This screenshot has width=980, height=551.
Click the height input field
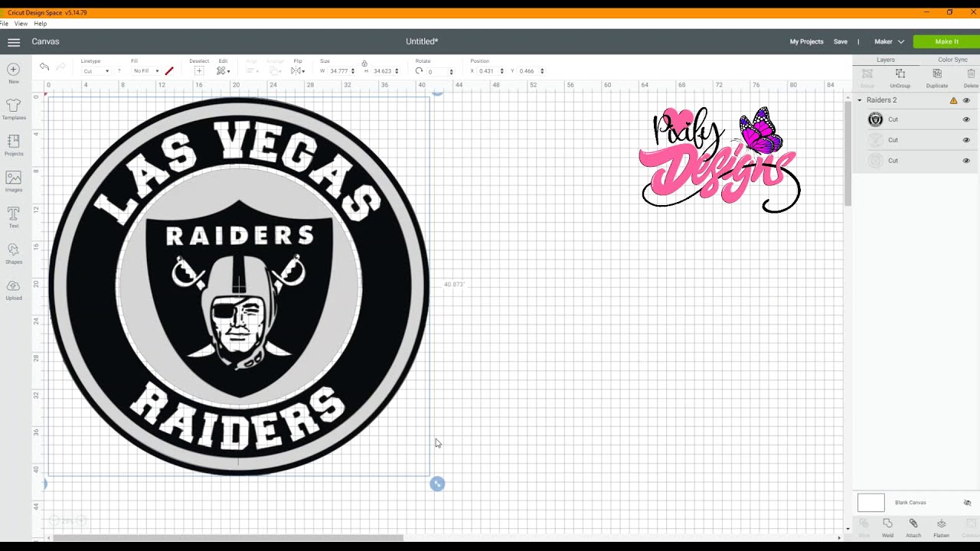(x=382, y=71)
